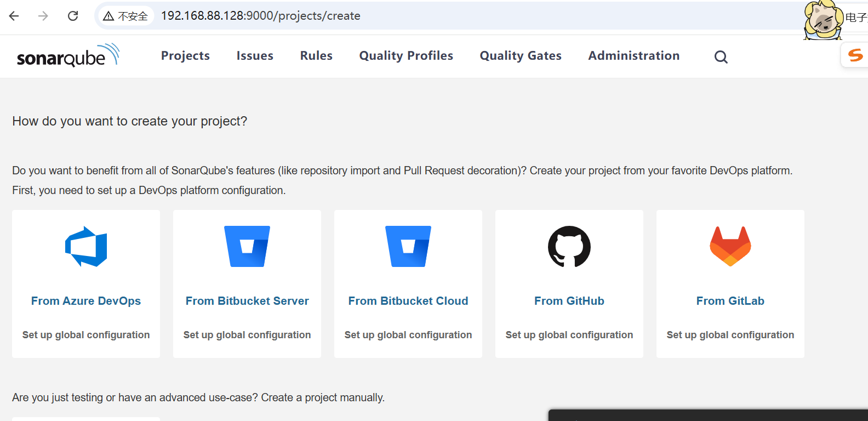Open the search magnifier icon

pyautogui.click(x=721, y=56)
